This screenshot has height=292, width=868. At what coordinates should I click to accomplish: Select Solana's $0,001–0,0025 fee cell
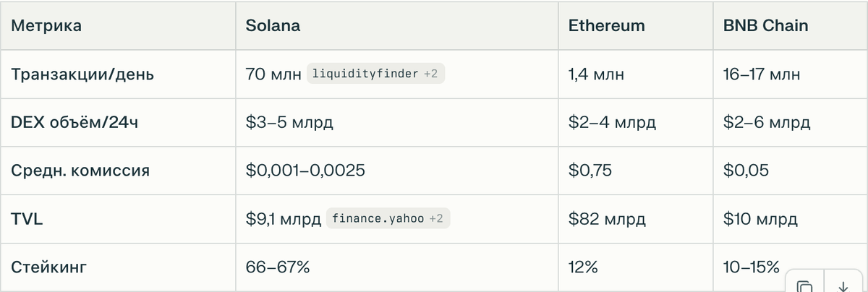(x=305, y=171)
